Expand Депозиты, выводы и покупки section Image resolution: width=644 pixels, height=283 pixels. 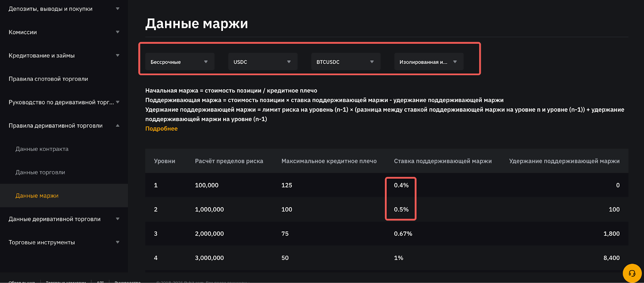pos(64,9)
